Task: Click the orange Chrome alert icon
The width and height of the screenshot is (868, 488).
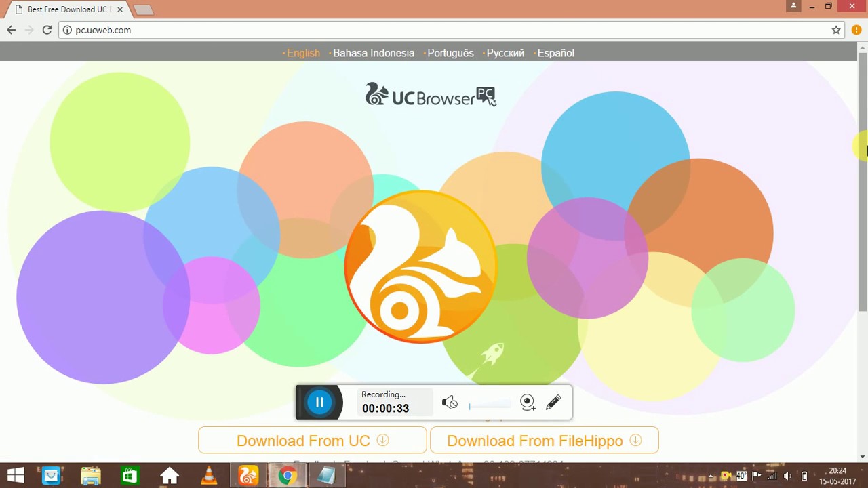Action: pos(856,30)
